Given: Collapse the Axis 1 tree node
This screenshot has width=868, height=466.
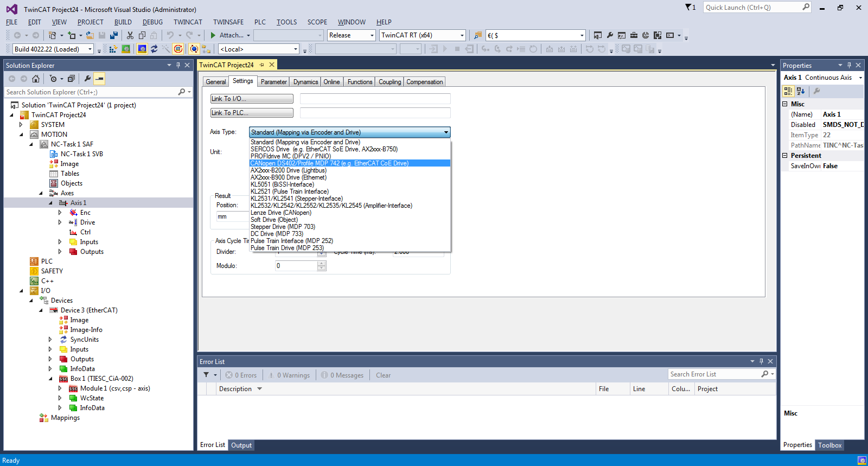Looking at the screenshot, I should pyautogui.click(x=50, y=203).
